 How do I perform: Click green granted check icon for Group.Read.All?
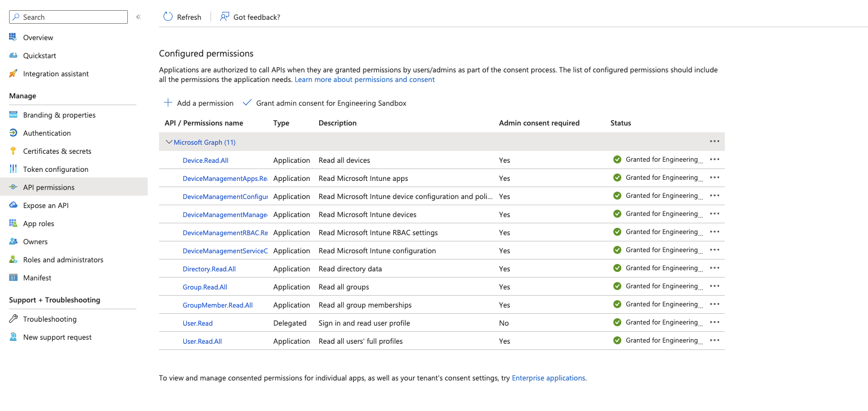[x=617, y=286]
